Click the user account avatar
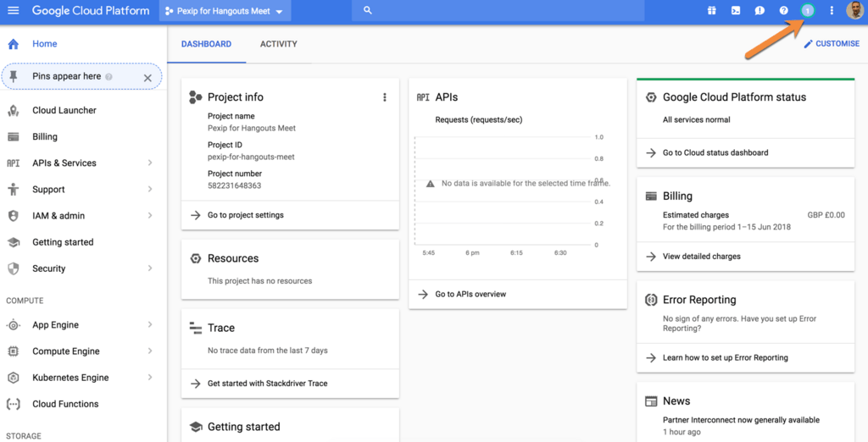Screen dimensions: 868x442 point(854,10)
